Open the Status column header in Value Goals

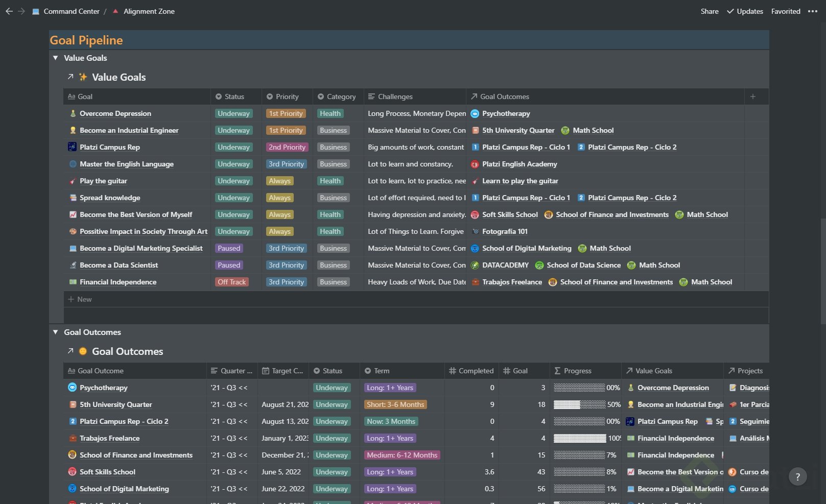[x=236, y=97]
